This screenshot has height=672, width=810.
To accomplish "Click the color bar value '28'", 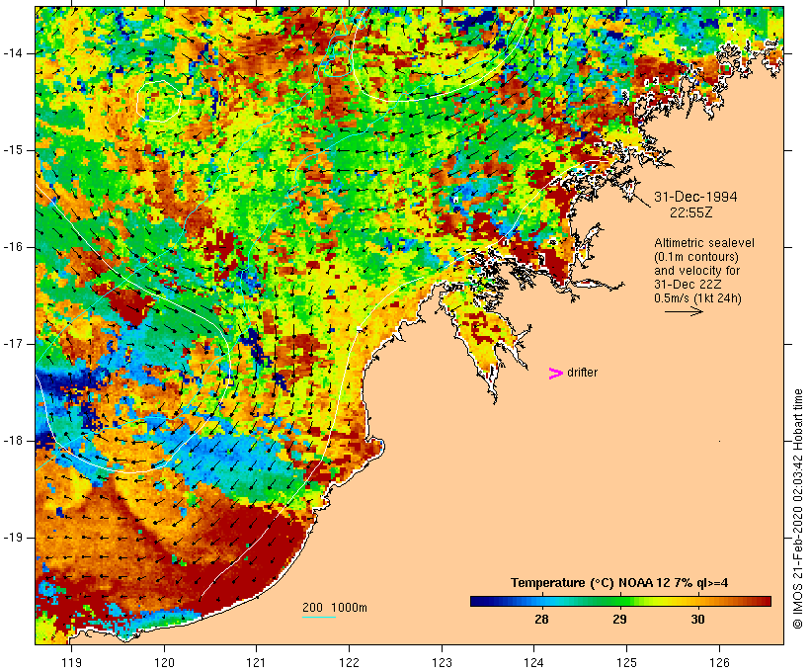I will click(541, 619).
